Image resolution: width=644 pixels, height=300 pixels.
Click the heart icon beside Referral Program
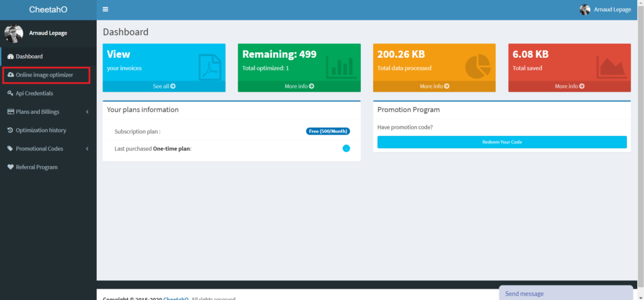click(x=11, y=167)
